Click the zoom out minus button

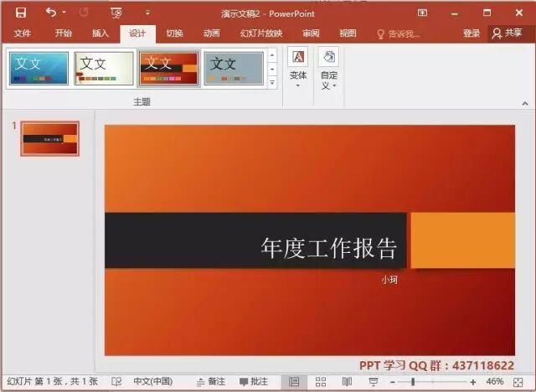point(393,382)
